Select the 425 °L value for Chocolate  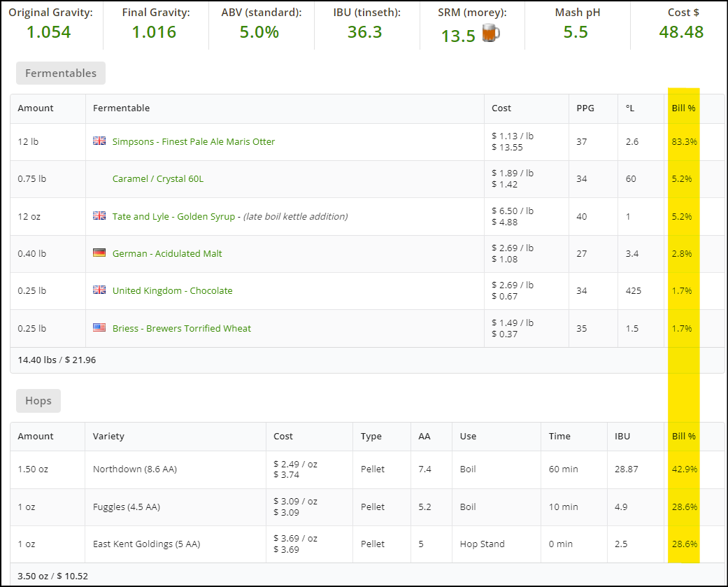click(x=634, y=291)
